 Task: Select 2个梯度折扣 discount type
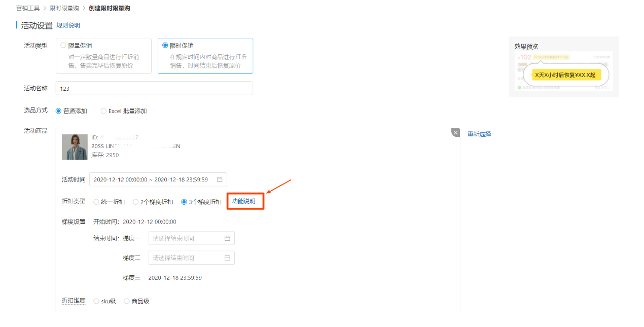(x=135, y=202)
